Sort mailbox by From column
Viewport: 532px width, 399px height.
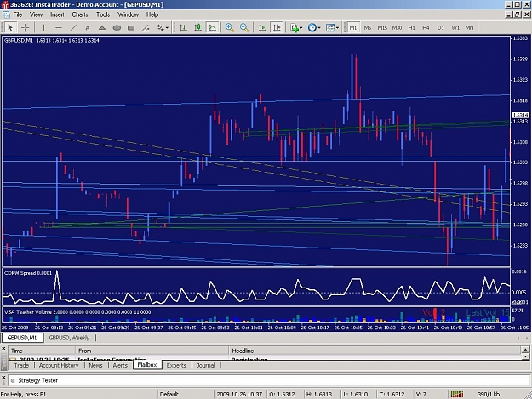pyautogui.click(x=152, y=351)
